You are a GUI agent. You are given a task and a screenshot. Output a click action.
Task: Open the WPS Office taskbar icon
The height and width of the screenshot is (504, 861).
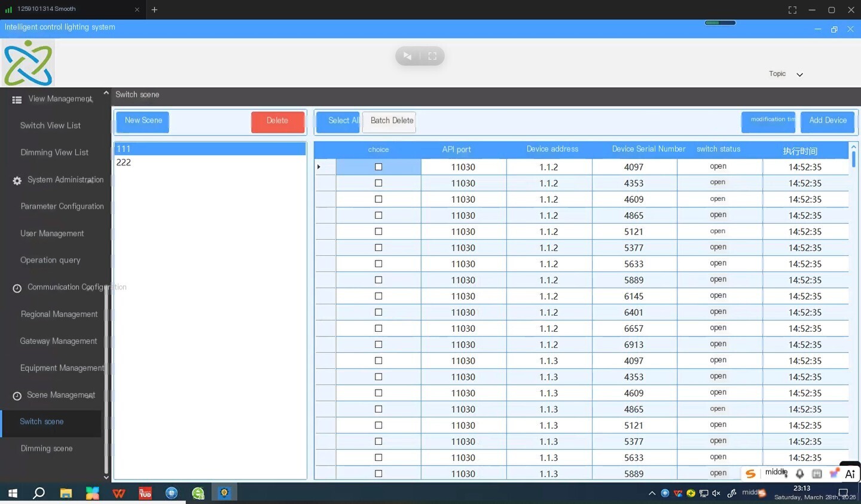pyautogui.click(x=118, y=493)
